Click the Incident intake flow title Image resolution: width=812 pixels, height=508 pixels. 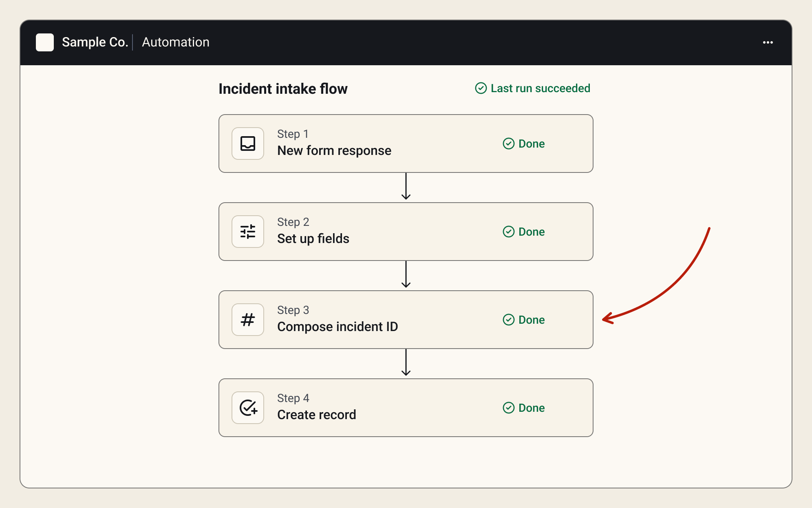click(283, 89)
